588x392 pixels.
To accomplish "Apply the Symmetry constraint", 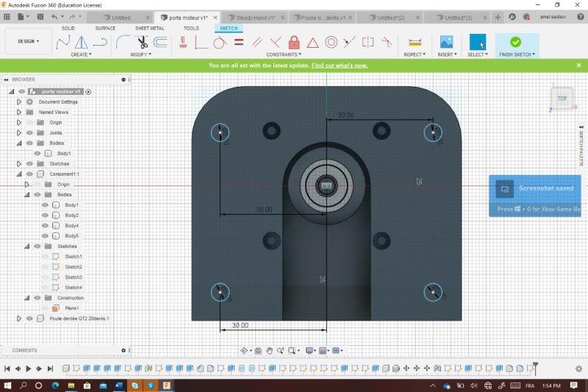I will click(x=368, y=42).
